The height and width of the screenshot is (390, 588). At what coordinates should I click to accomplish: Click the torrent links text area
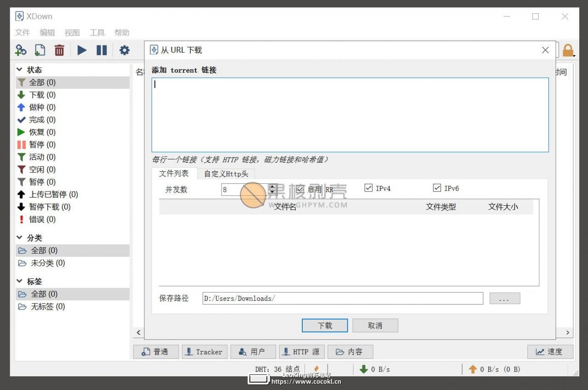[x=350, y=115]
